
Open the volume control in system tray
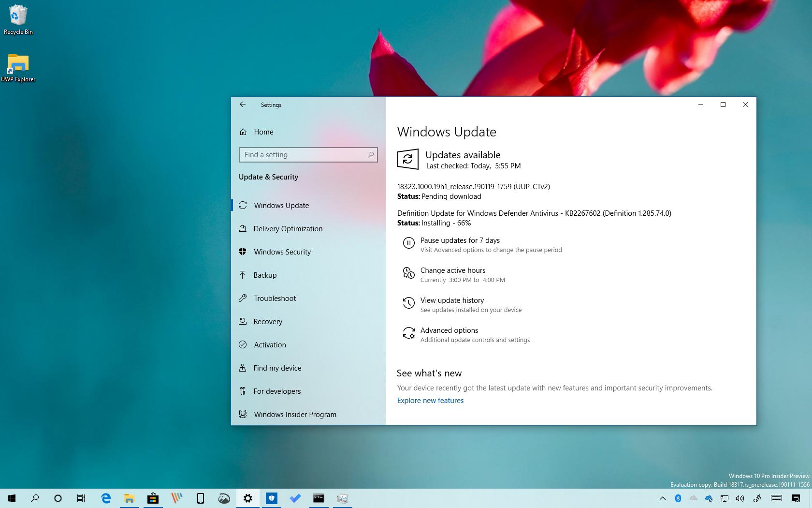tap(740, 498)
